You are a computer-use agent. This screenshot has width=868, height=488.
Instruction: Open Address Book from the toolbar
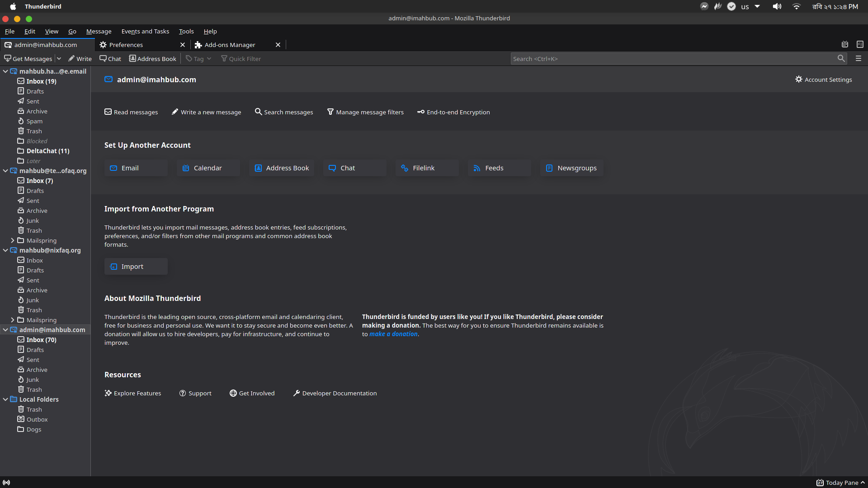click(153, 59)
